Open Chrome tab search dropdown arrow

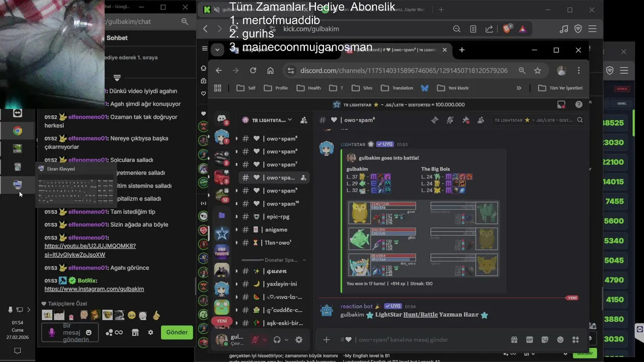pyautogui.click(x=217, y=50)
